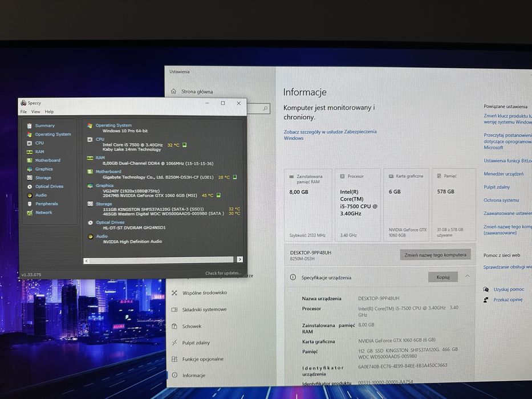This screenshot has height=399, width=532.
Task: Click v1.33.075 version text in Speccy
Action: [31, 275]
